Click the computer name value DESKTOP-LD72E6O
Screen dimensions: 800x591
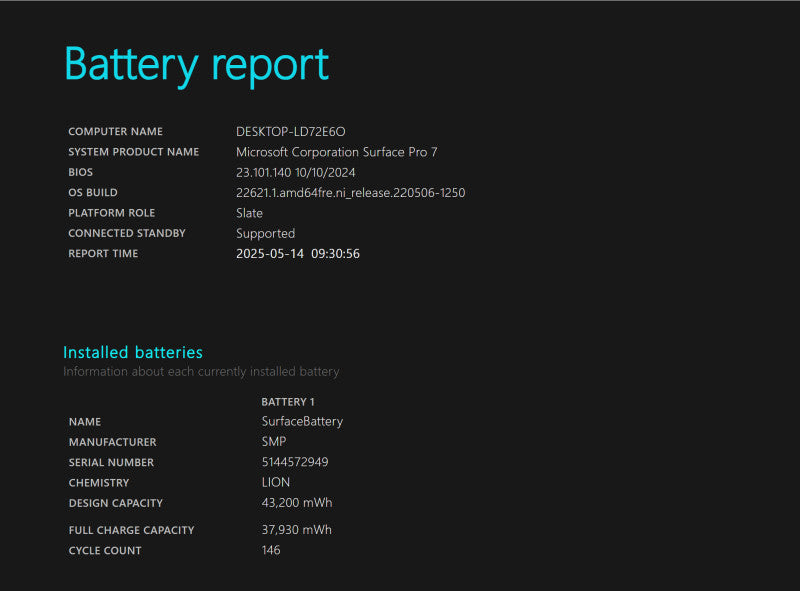[290, 132]
